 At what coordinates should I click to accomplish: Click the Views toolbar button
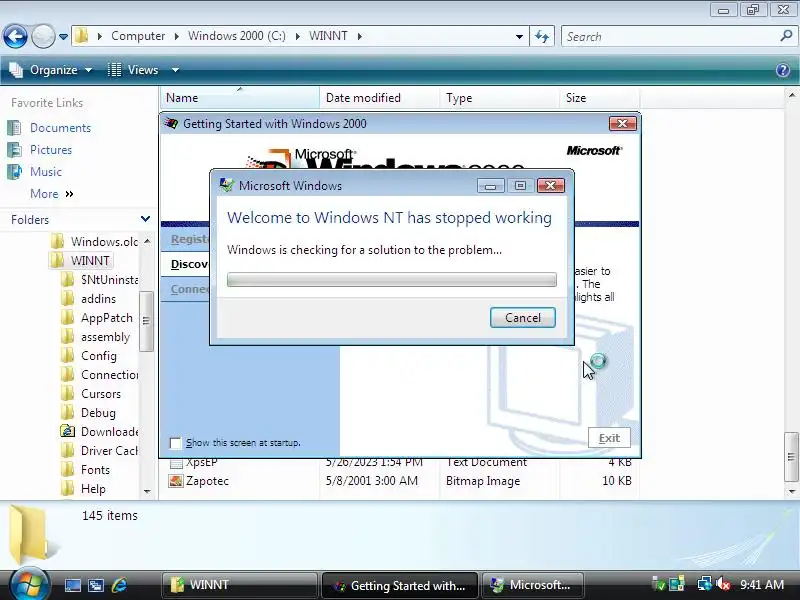coord(134,70)
